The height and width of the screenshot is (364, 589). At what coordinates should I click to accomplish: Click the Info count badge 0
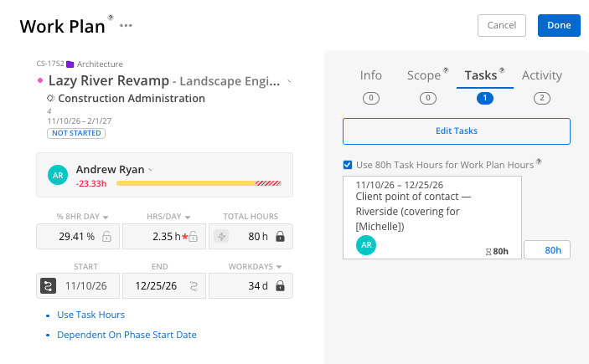371,98
